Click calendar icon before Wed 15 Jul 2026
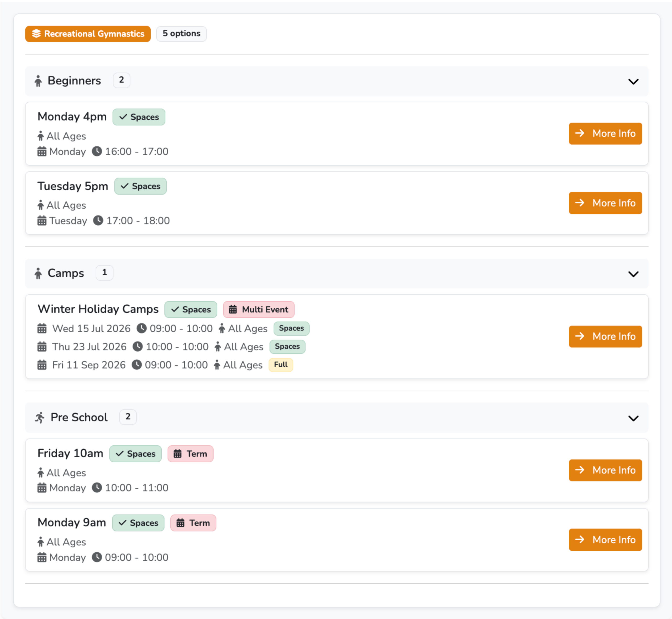672x619 pixels. click(x=42, y=329)
